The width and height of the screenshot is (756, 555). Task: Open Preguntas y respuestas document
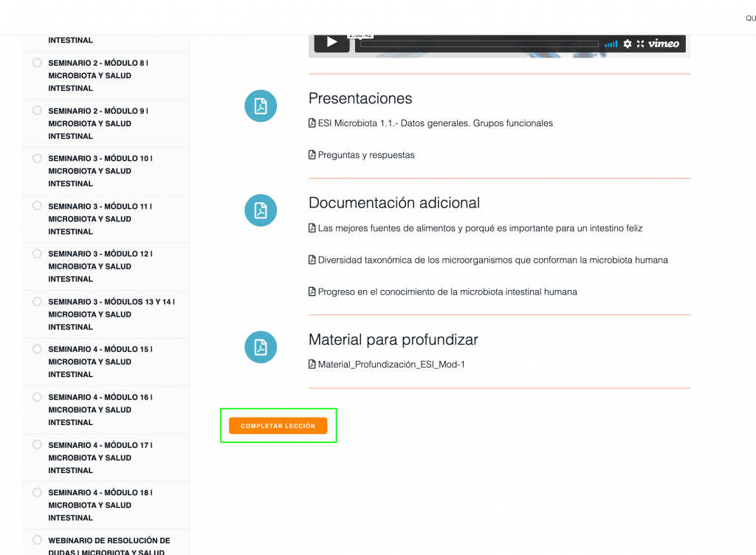(x=365, y=155)
